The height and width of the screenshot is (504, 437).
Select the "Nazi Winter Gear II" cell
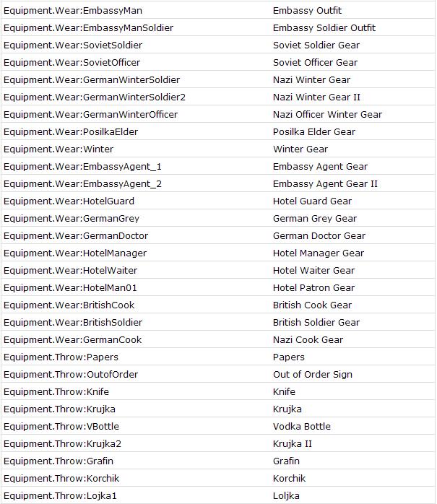tap(316, 97)
